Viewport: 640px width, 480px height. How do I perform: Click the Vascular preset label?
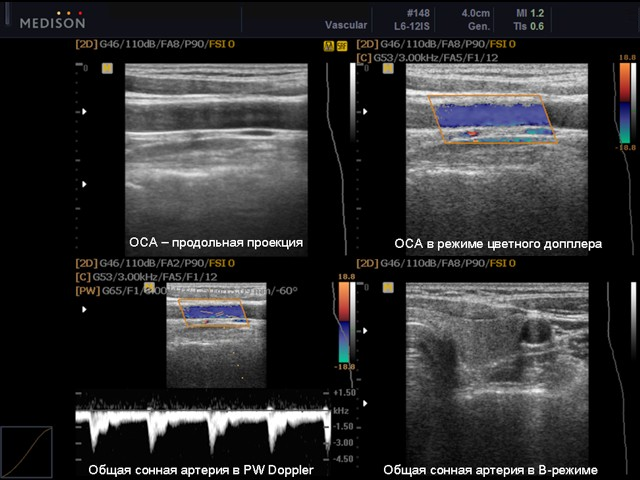[x=346, y=25]
